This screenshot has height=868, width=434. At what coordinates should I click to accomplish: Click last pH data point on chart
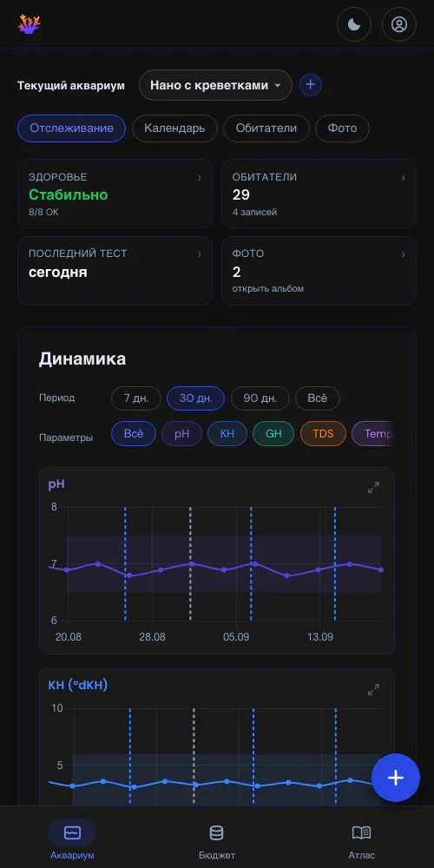(x=381, y=569)
